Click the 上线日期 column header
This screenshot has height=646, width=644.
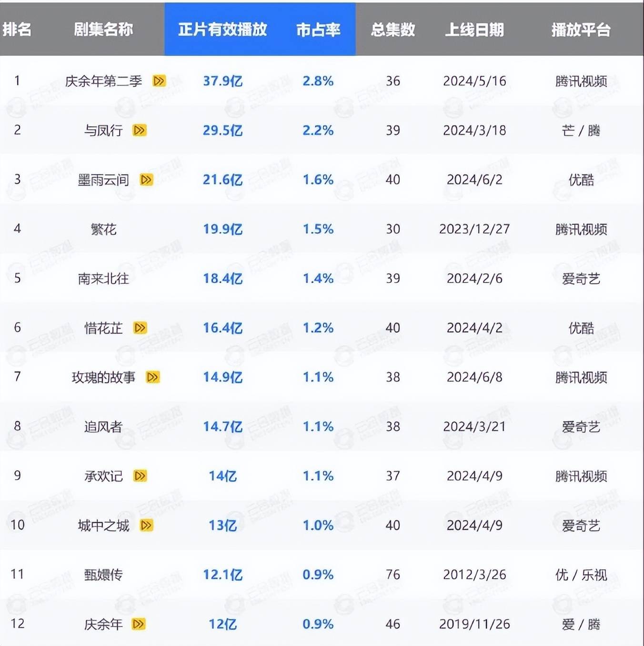(x=474, y=30)
